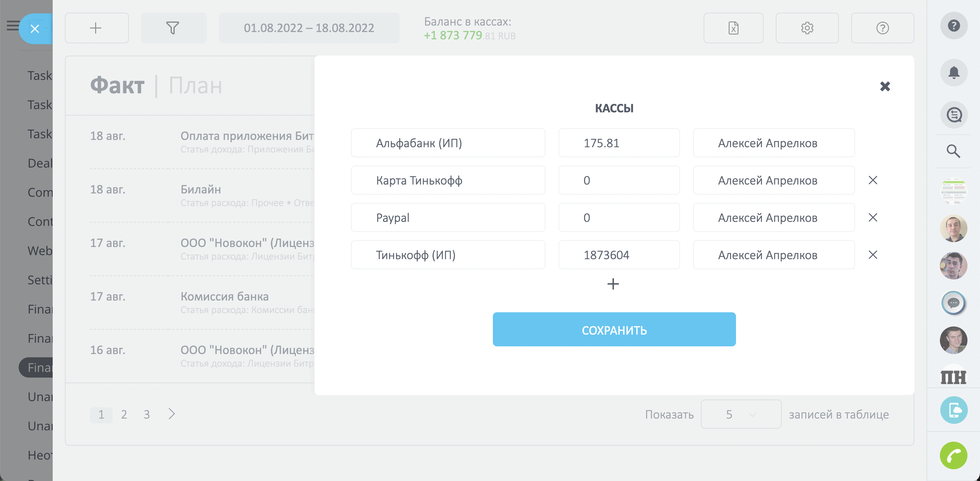Click the green phone call button
Screen dimensions: 980x481
click(x=953, y=455)
